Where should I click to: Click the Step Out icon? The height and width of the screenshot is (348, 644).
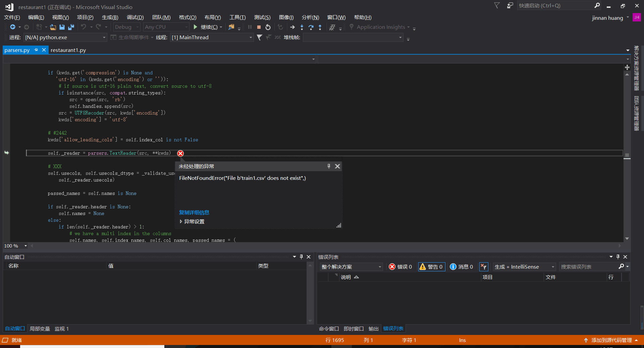tap(320, 27)
